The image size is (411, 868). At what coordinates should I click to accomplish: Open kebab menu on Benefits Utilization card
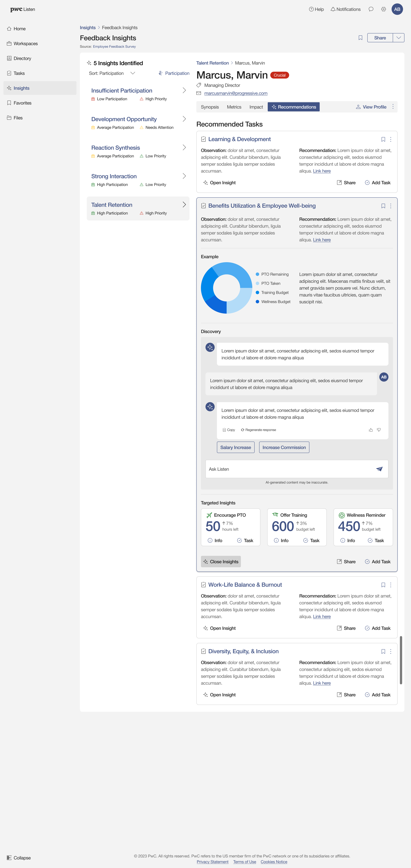[x=390, y=206]
